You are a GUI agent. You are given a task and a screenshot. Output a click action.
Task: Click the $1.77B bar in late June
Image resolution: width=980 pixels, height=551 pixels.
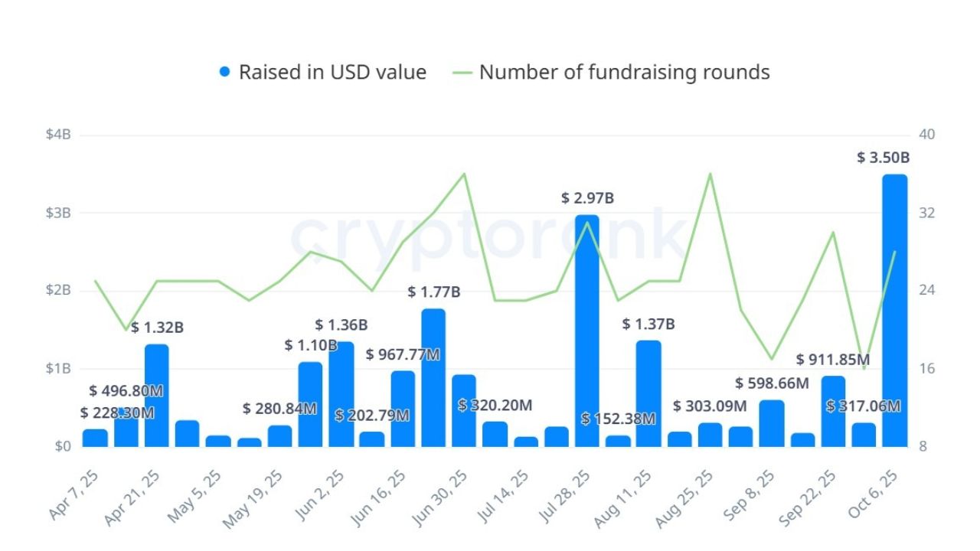pos(433,377)
